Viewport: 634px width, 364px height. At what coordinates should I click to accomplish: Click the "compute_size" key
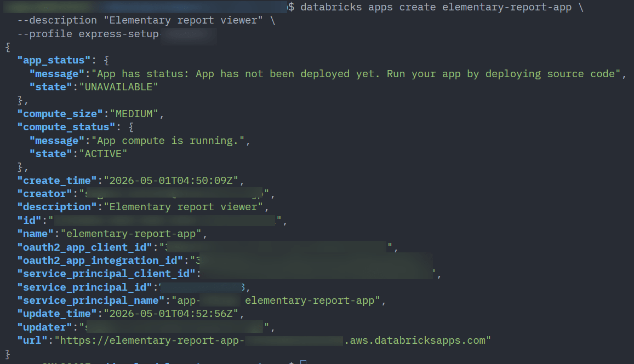[x=60, y=114]
